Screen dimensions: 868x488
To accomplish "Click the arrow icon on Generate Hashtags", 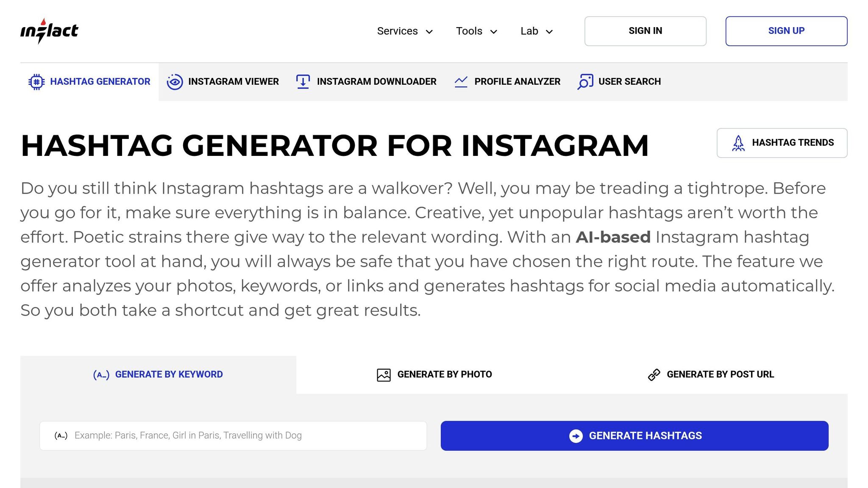I will (x=576, y=436).
